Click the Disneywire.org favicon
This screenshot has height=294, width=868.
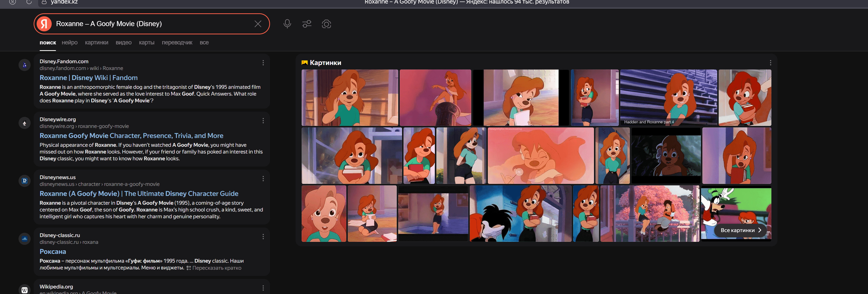(x=25, y=123)
